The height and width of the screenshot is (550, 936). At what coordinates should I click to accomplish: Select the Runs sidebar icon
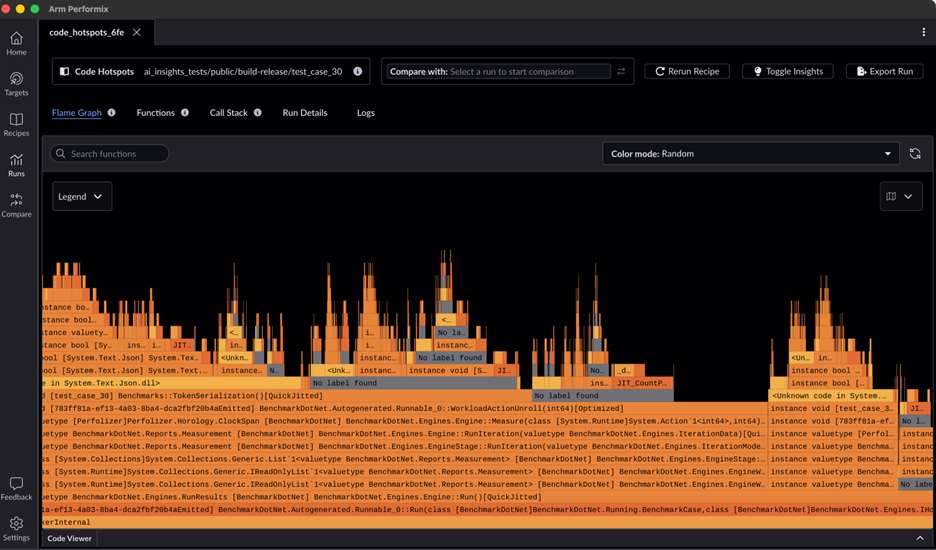click(16, 165)
